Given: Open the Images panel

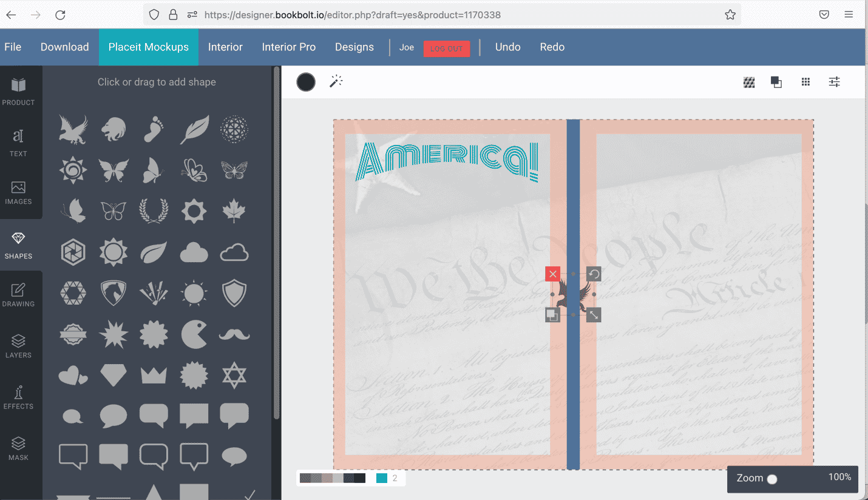Looking at the screenshot, I should pyautogui.click(x=18, y=193).
